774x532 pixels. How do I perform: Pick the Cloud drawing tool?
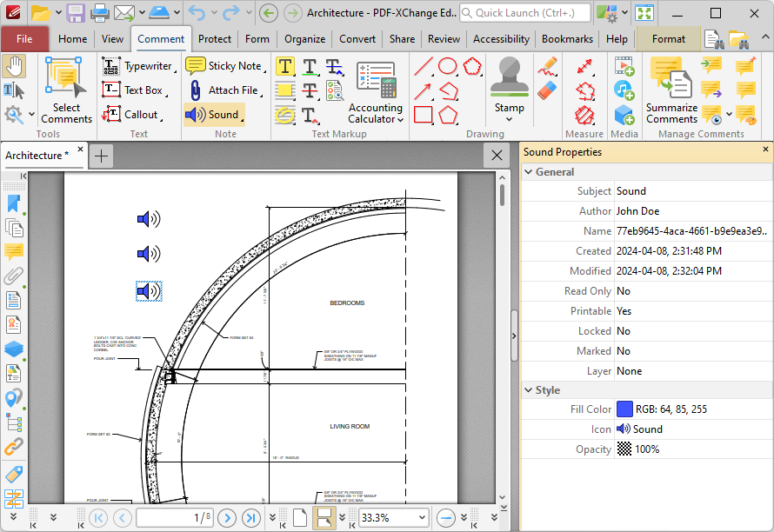tap(472, 67)
